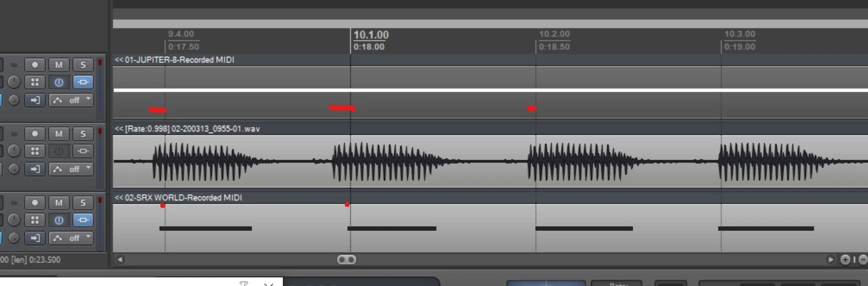Mute the JUPITER-8 MIDI track
The height and width of the screenshot is (286, 868).
[x=58, y=65]
